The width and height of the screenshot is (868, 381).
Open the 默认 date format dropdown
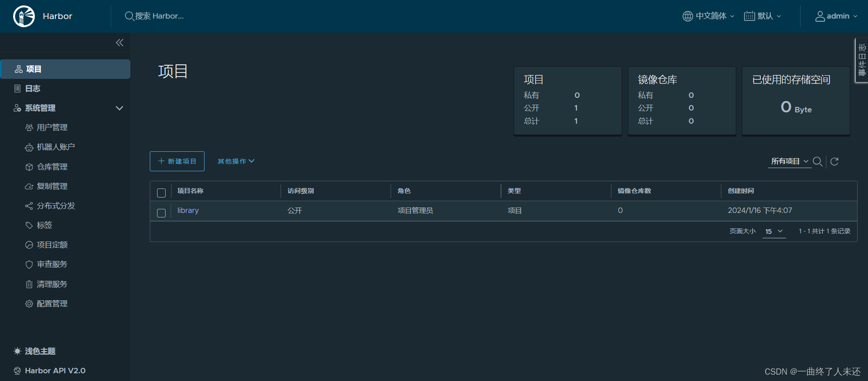tap(763, 16)
